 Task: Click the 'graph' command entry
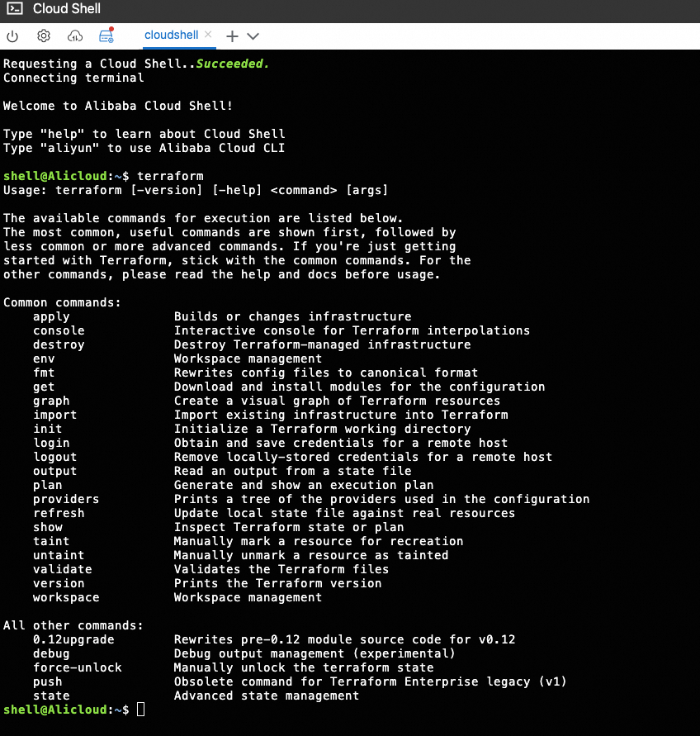[x=51, y=401]
